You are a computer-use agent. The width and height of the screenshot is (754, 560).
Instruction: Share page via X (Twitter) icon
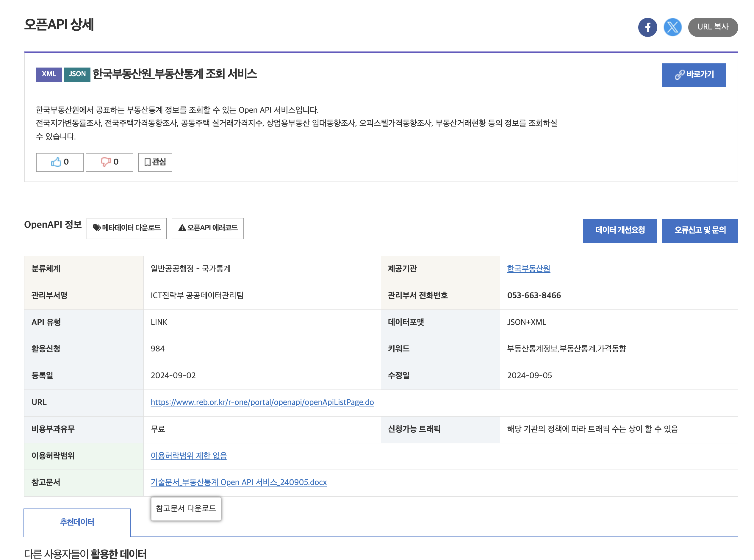point(672,27)
